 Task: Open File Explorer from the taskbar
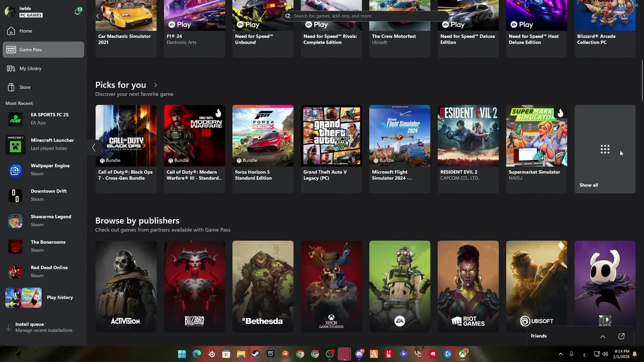(241, 354)
